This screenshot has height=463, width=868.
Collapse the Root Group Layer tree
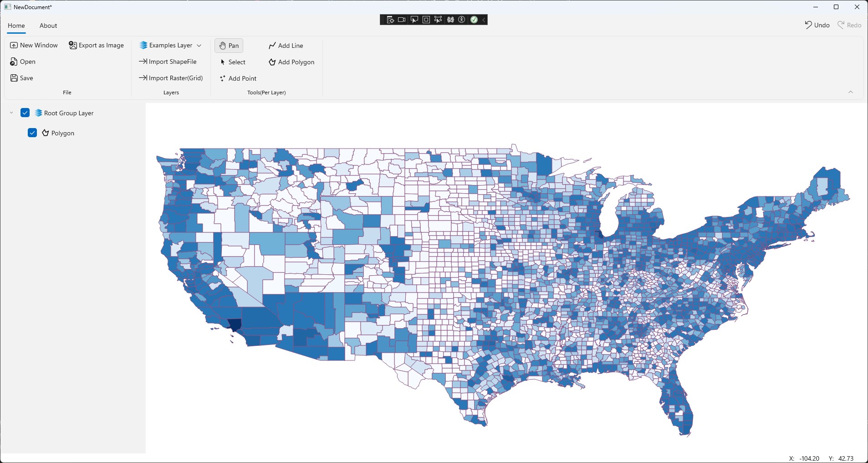[11, 113]
